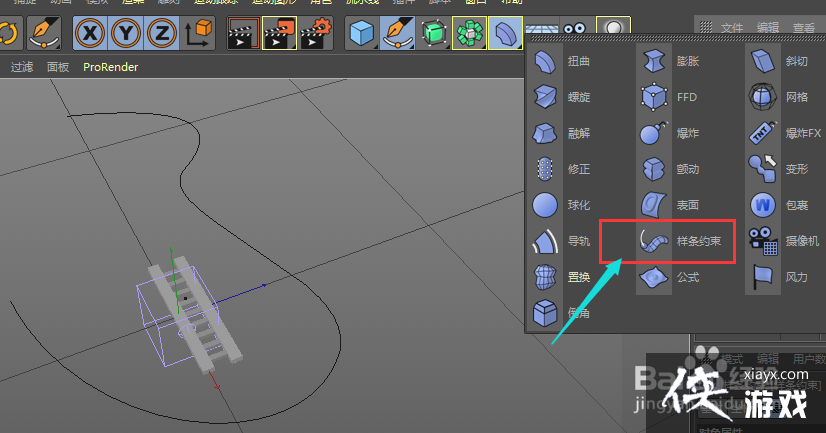Choose the 爆炸FX deformer
Screen dimensions: 826x433
785,133
